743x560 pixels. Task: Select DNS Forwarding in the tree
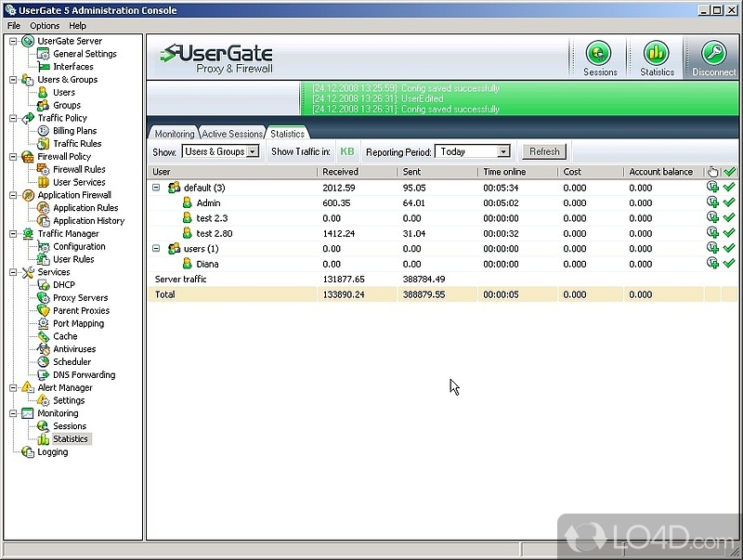pyautogui.click(x=84, y=375)
